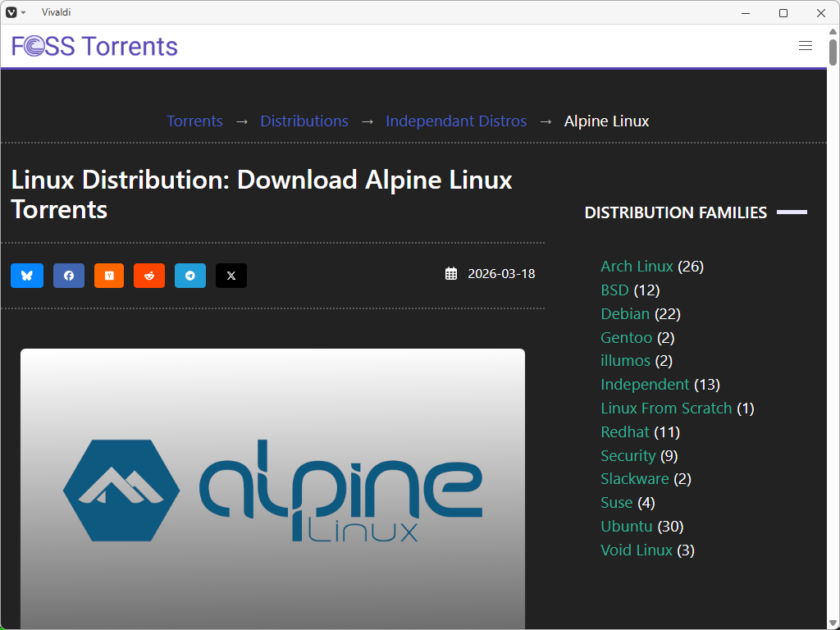Open the Slackware family
Screen dimensions: 840x630
(634, 478)
